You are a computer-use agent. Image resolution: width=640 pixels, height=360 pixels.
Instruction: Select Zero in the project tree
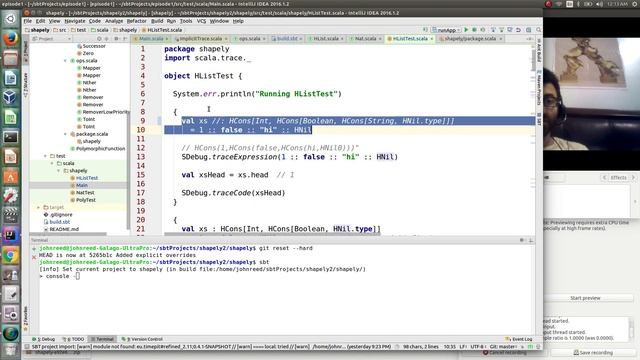point(88,53)
